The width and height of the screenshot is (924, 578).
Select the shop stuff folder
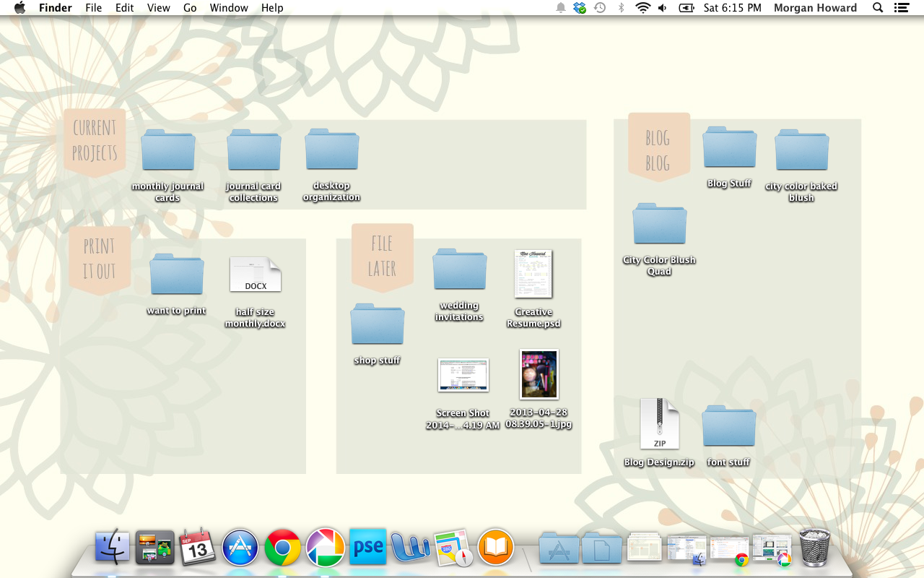(378, 324)
